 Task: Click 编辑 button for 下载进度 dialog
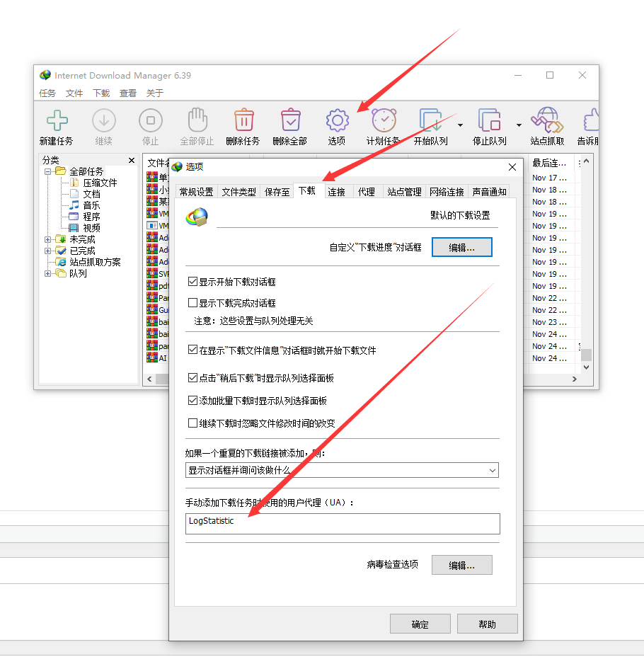462,247
